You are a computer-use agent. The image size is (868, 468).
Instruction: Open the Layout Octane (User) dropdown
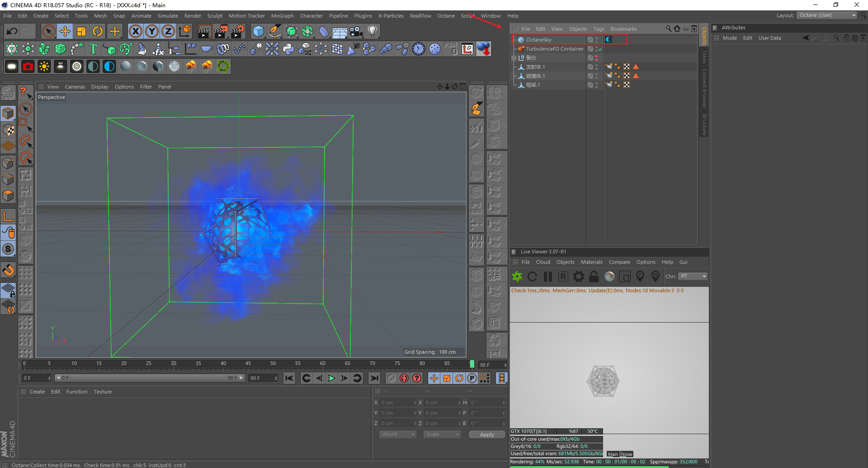point(827,15)
